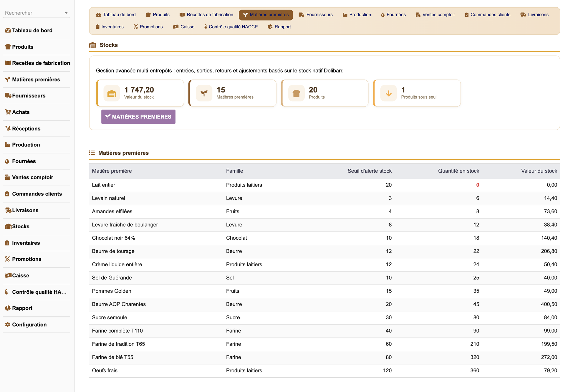Viewport: 573px width, 392px height.
Task: Click the Réceptions dolly icon in sidebar
Action: pos(8,128)
